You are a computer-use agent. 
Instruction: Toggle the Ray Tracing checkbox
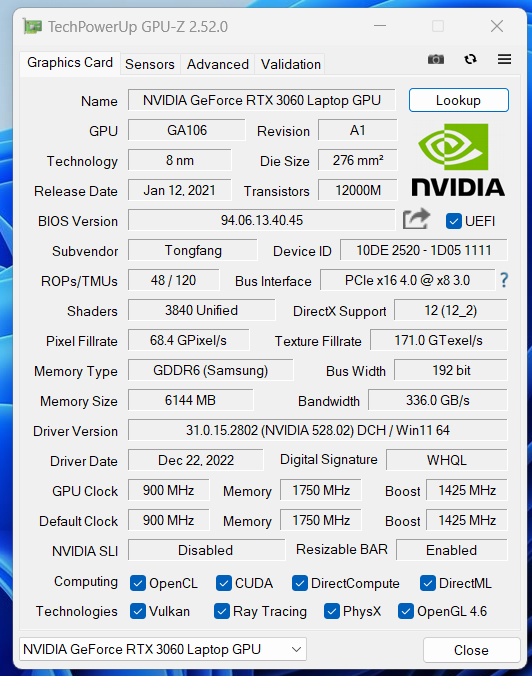222,611
